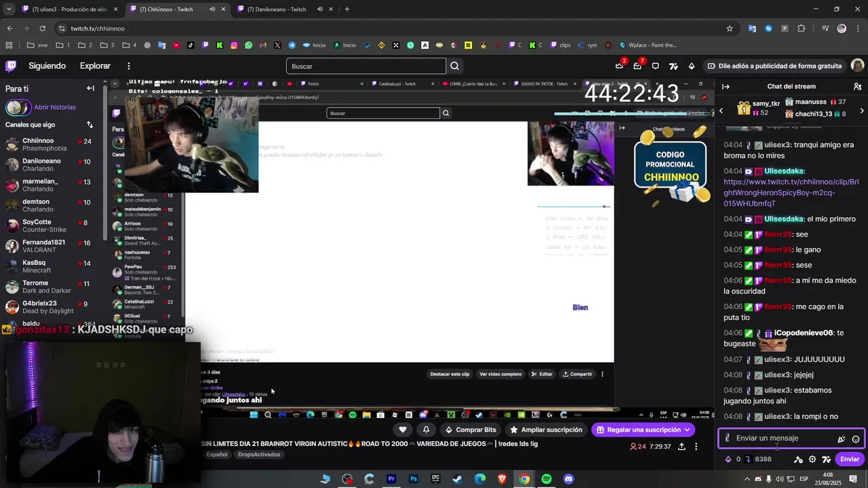Click the Twitch home logo
This screenshot has height=488, width=868.
click(11, 66)
